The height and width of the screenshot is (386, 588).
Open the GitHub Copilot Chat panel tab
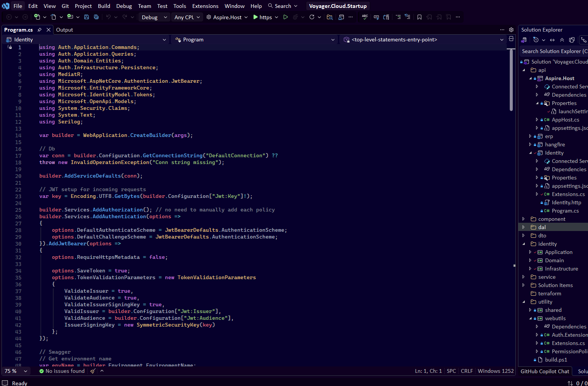click(544, 371)
